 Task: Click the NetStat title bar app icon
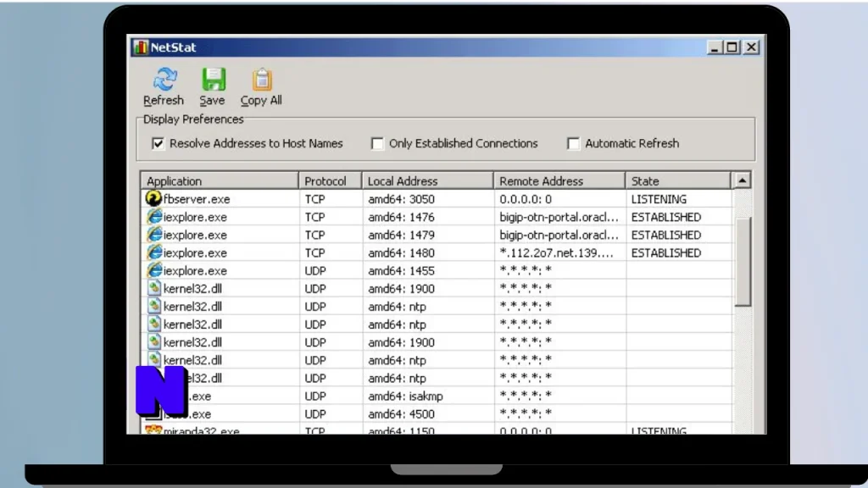coord(141,47)
